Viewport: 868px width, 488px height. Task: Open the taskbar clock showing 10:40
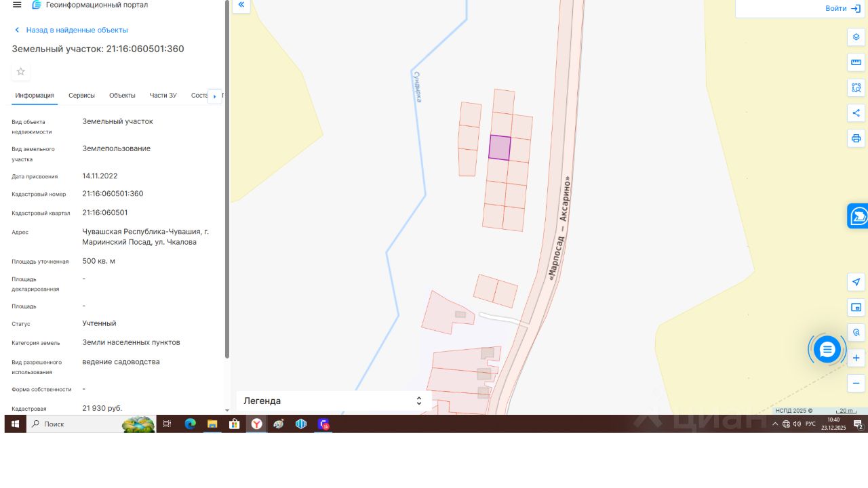pos(833,424)
